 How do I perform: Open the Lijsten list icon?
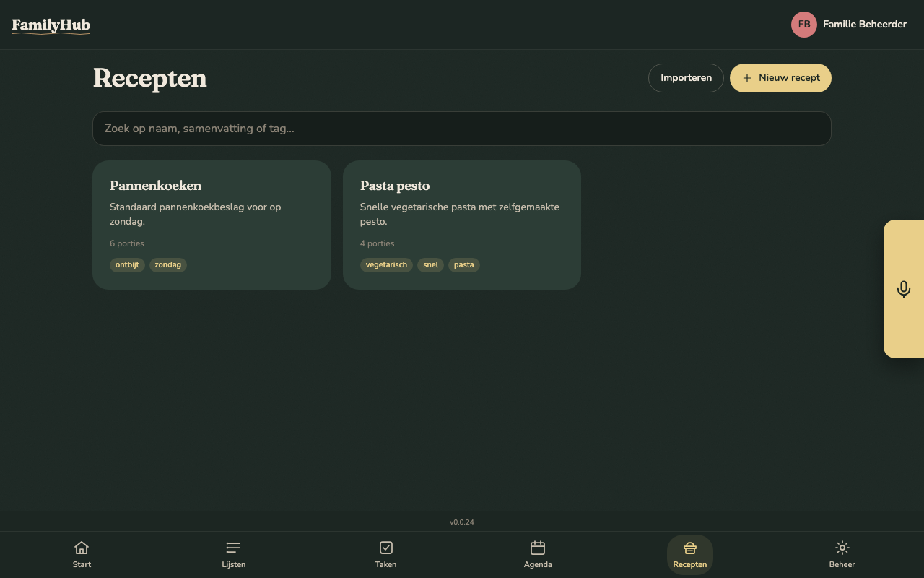(x=233, y=548)
